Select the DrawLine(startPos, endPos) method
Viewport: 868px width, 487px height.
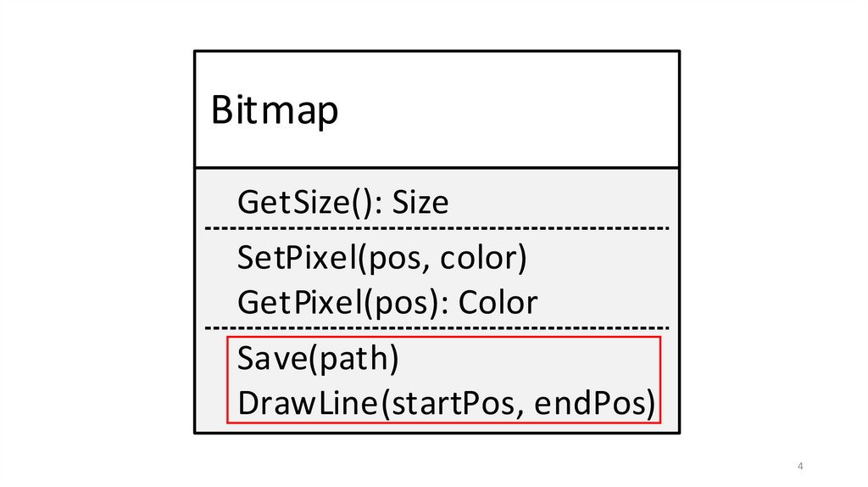(x=447, y=403)
